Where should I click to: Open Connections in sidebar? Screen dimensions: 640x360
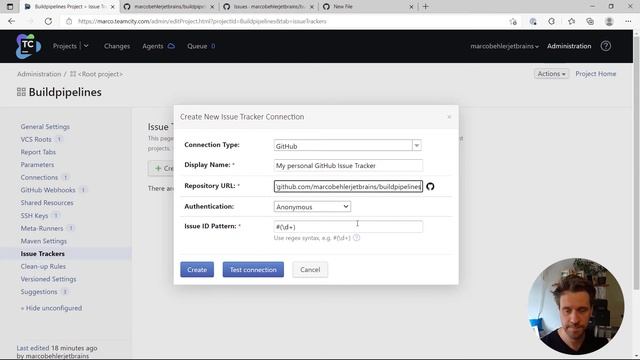pos(39,178)
